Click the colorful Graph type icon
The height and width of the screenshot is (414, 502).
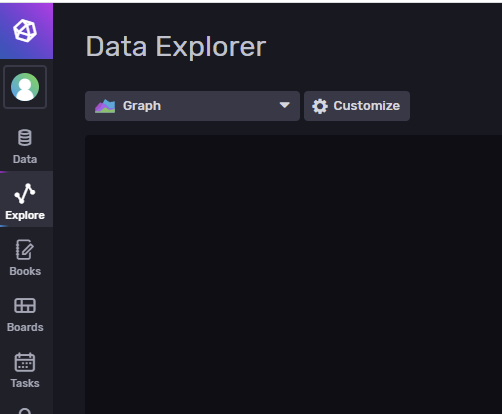click(105, 106)
